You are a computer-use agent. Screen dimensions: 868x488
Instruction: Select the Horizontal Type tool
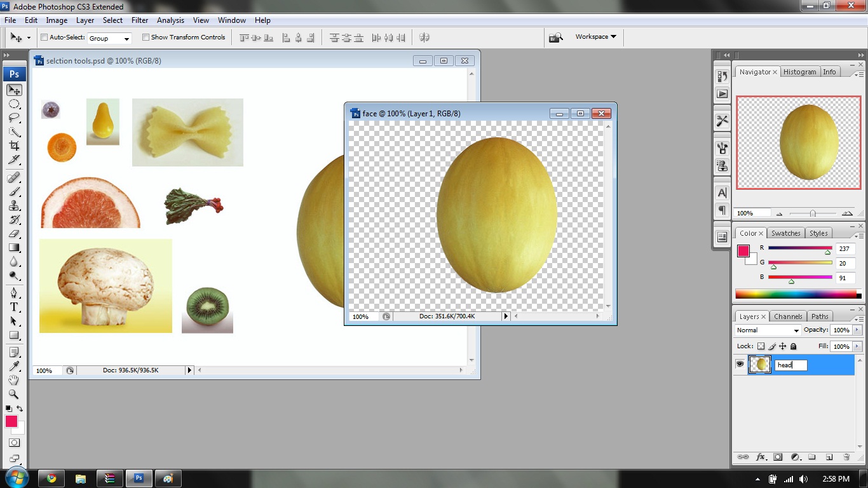pyautogui.click(x=14, y=306)
